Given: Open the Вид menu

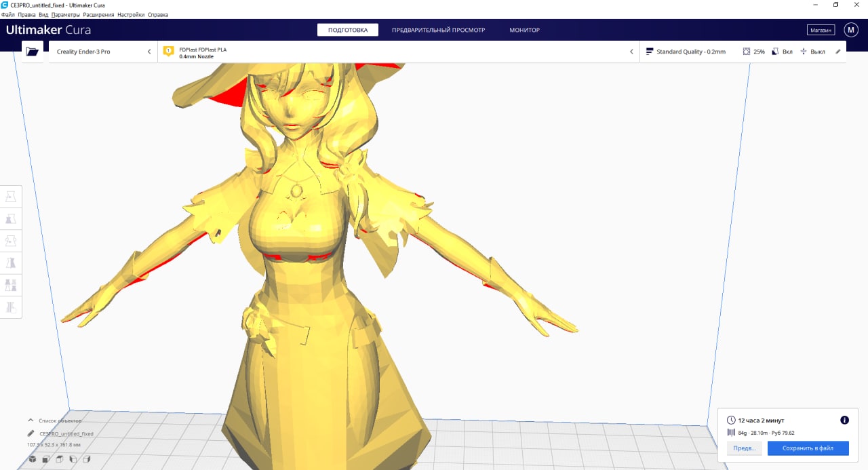Looking at the screenshot, I should pos(43,14).
